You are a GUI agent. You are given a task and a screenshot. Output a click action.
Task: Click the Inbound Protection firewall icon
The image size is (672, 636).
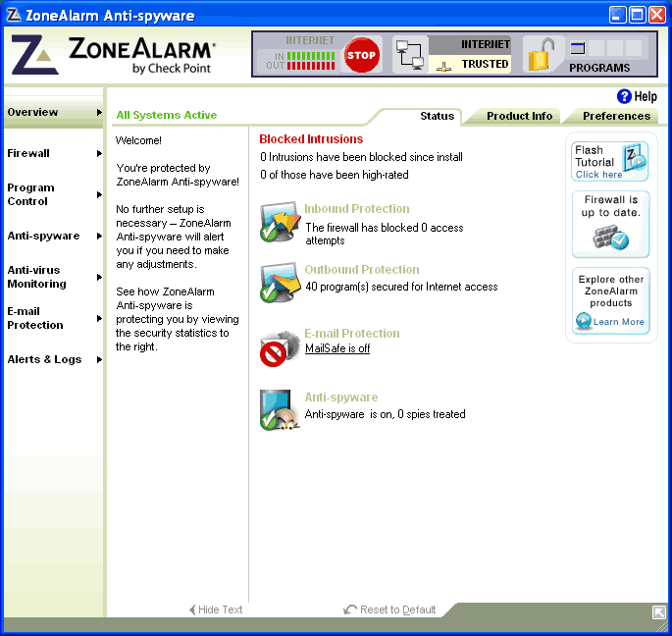pos(280,222)
